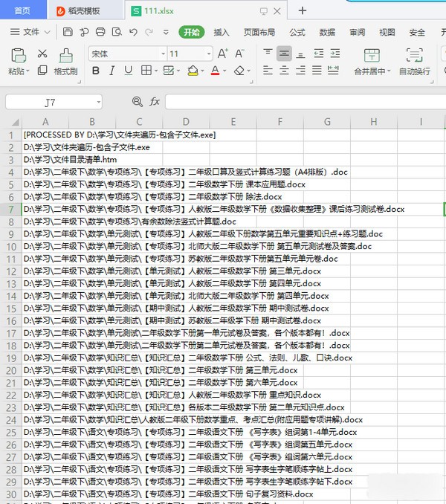Expand the merge and center dropdown arrow
Viewport: 446px width, 504px height.
click(x=389, y=71)
